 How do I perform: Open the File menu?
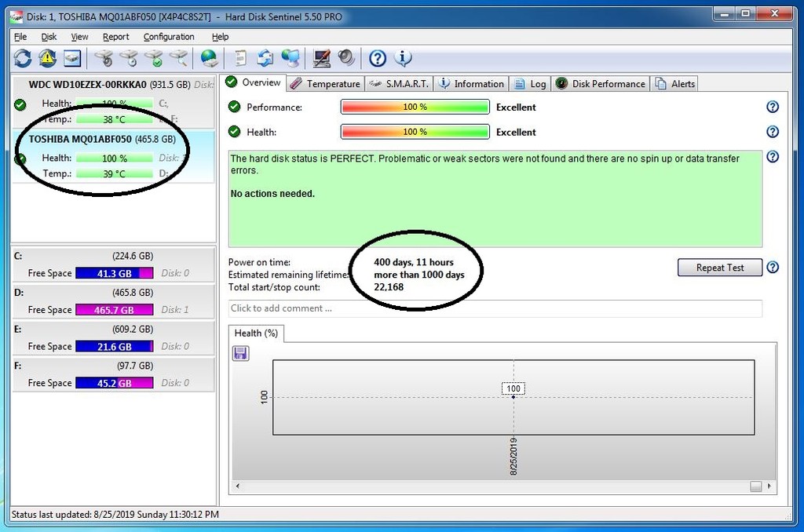20,37
